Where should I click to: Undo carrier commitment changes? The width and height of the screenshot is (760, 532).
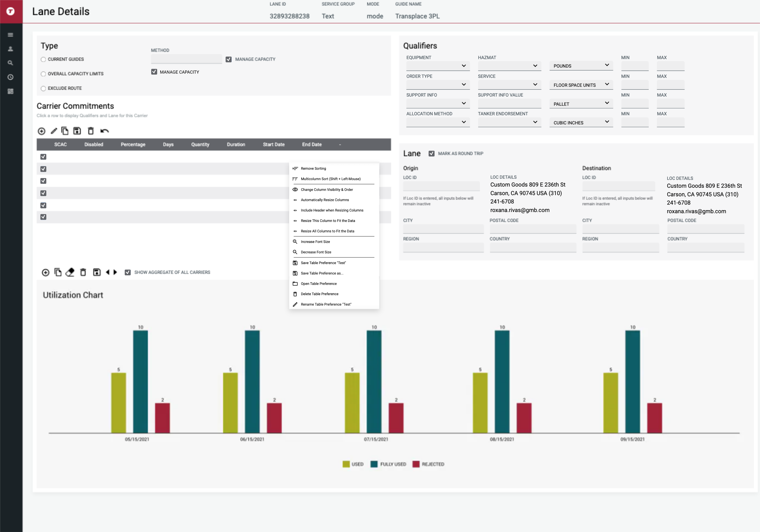105,131
